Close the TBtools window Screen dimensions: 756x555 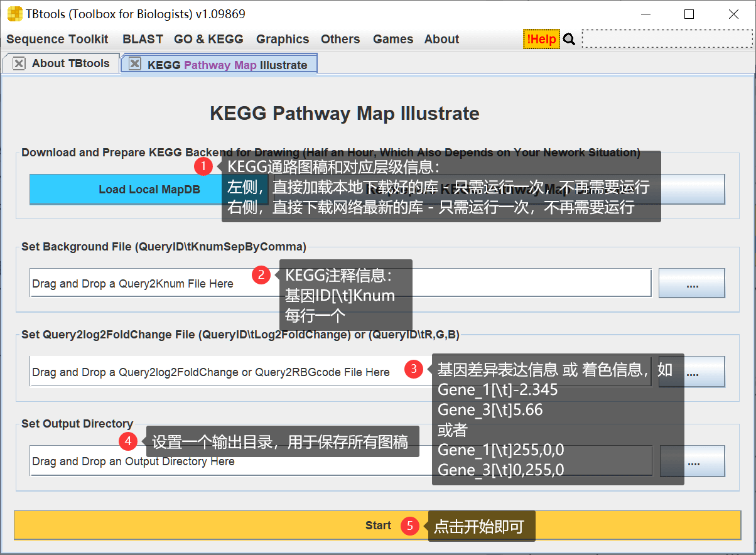click(x=733, y=14)
